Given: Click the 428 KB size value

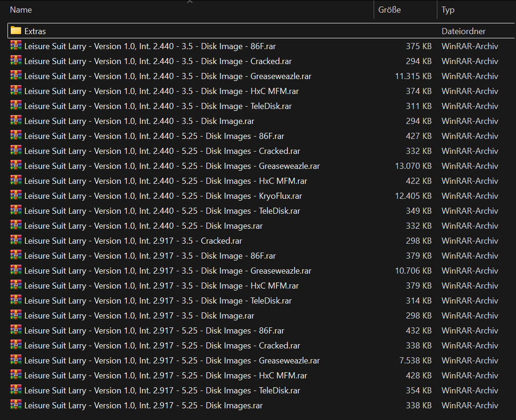Looking at the screenshot, I should pyautogui.click(x=419, y=376).
